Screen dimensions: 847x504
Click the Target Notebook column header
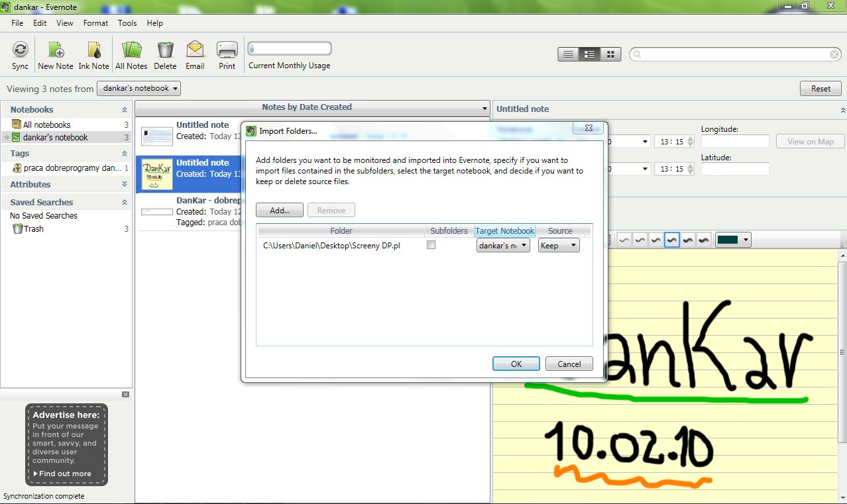click(x=505, y=230)
